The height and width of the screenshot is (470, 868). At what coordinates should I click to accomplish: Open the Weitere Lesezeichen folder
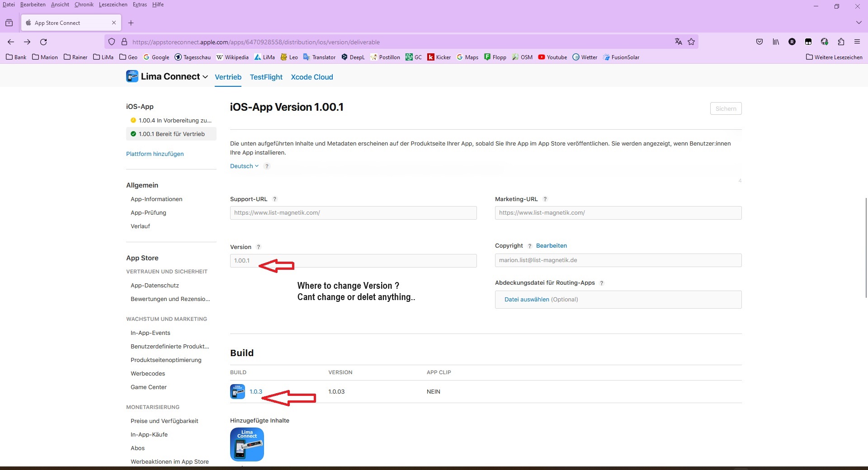pos(834,57)
